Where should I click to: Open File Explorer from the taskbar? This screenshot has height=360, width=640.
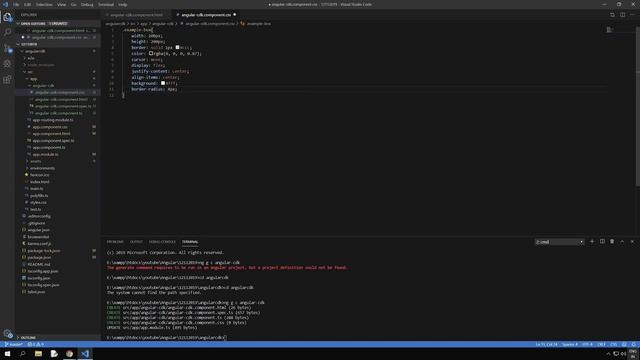38,353
